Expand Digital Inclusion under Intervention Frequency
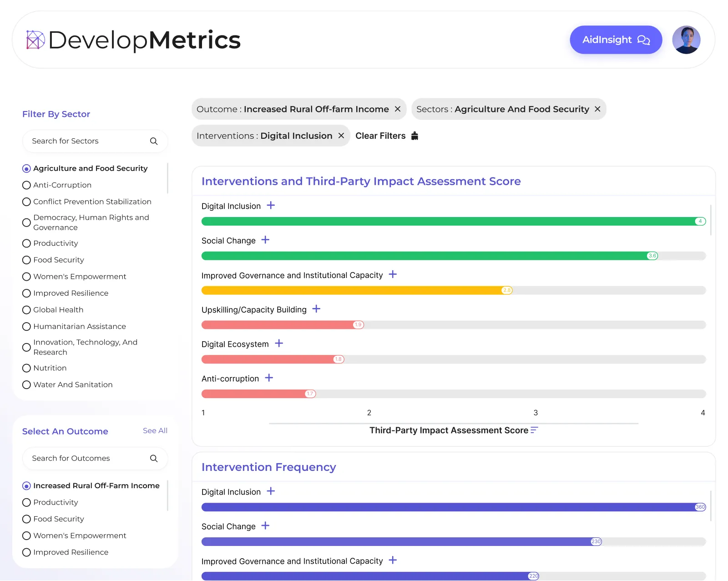 pos(271,491)
